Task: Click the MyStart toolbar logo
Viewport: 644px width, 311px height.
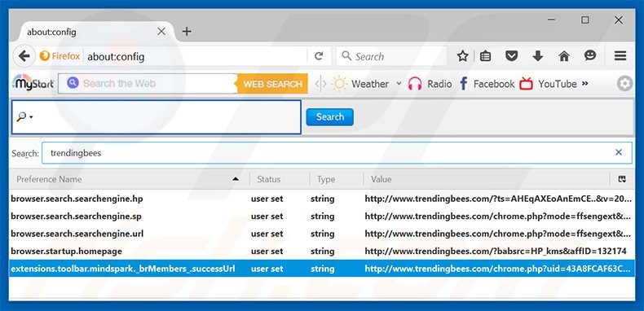Action: click(x=33, y=83)
